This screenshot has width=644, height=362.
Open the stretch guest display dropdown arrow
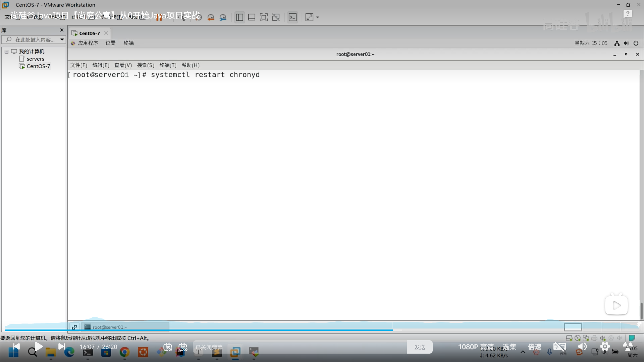(318, 17)
